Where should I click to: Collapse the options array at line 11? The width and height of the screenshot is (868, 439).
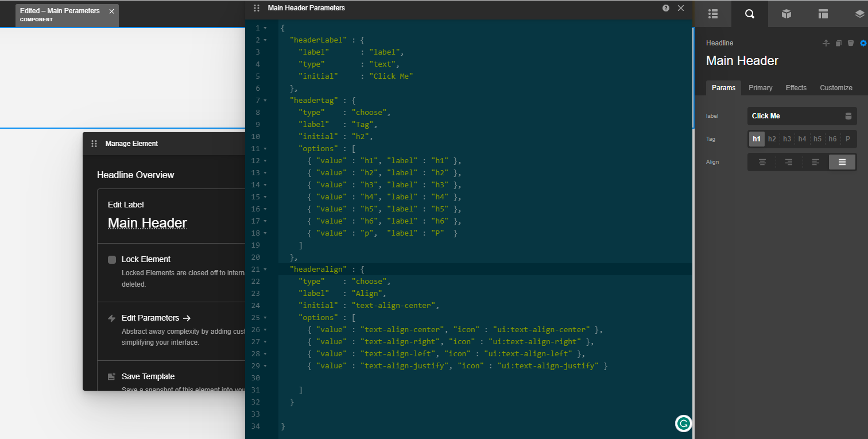[265, 149]
